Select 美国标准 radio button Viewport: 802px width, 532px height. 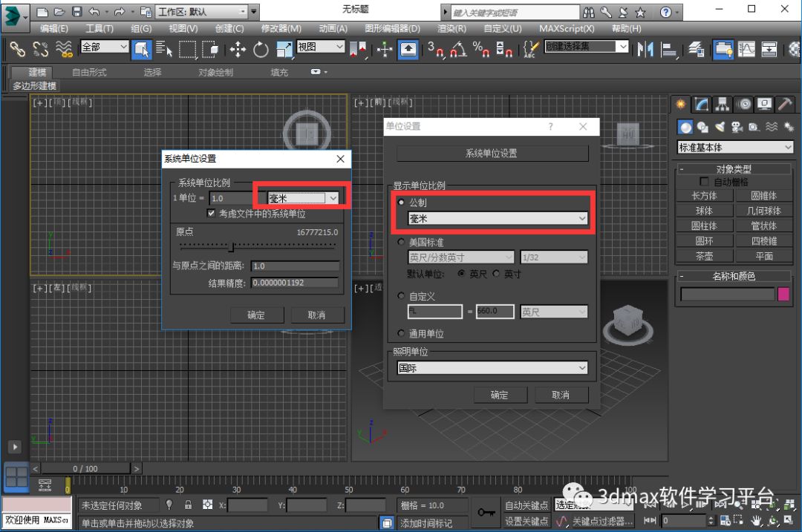[401, 242]
